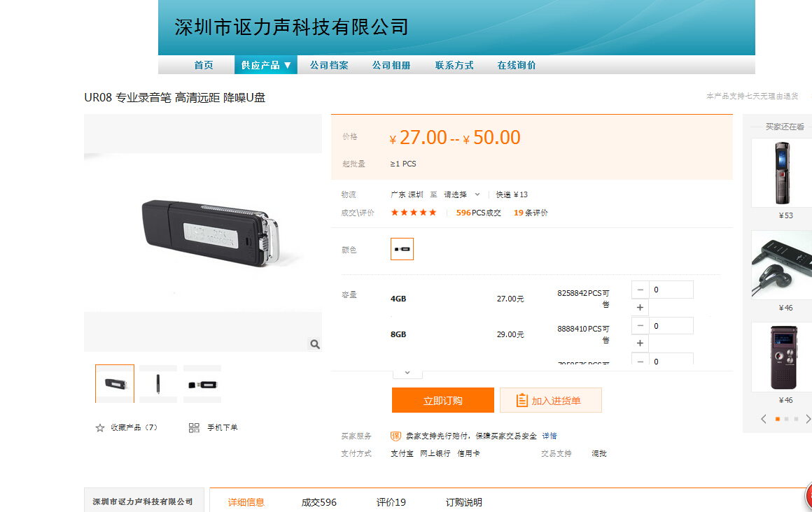
Task: Click the shield icon in buyer services
Action: coord(396,436)
